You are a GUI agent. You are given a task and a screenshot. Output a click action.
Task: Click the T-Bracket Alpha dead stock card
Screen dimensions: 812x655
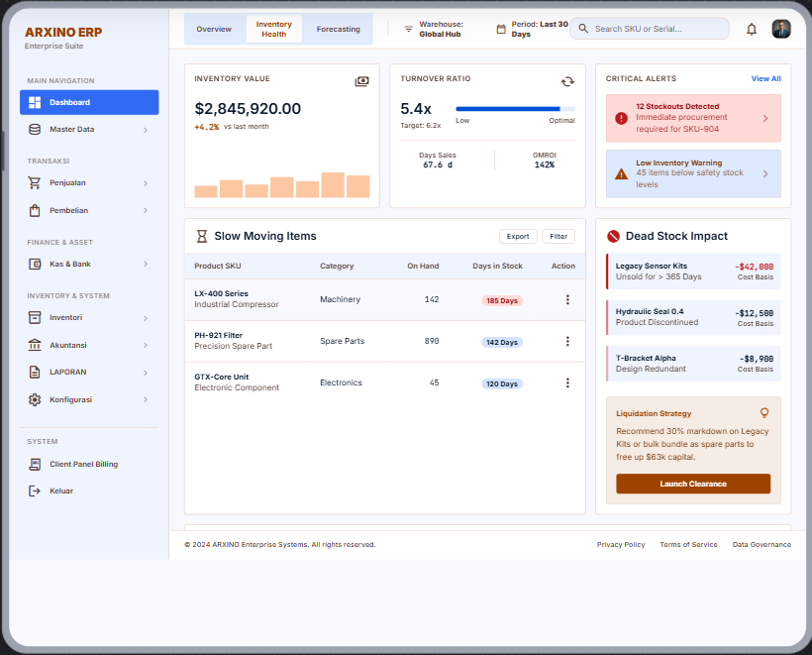click(x=693, y=364)
